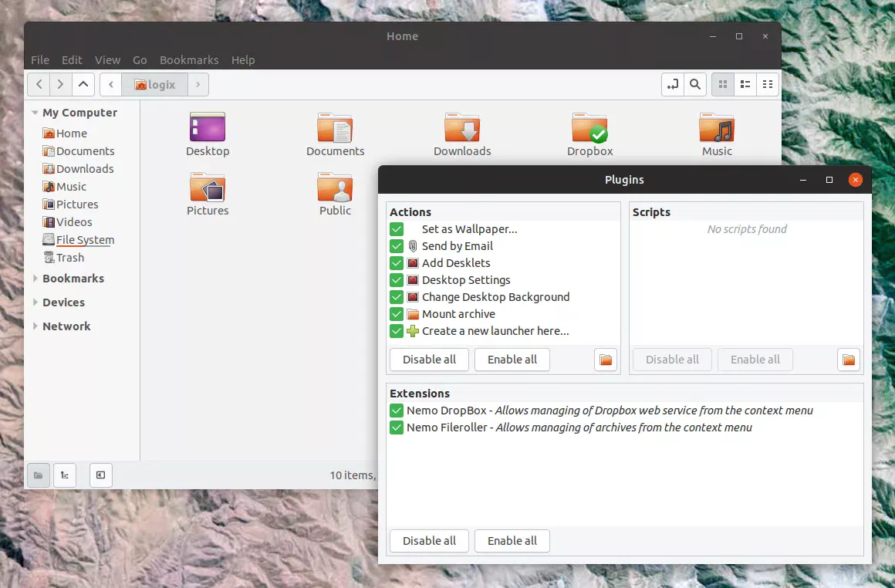The image size is (895, 588).
Task: Open the tree view icon in the status bar
Action: click(x=65, y=475)
